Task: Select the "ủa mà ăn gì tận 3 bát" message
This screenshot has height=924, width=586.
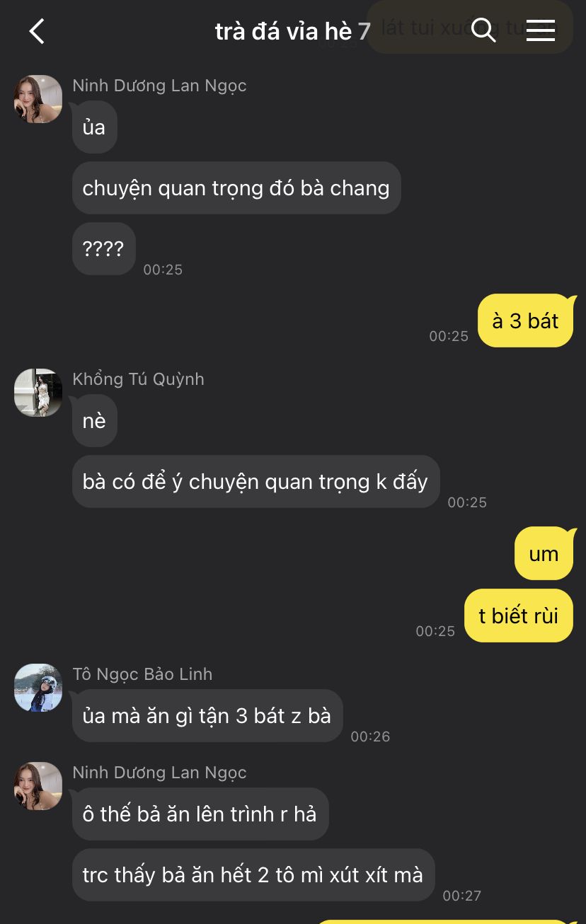Action: coord(207,716)
